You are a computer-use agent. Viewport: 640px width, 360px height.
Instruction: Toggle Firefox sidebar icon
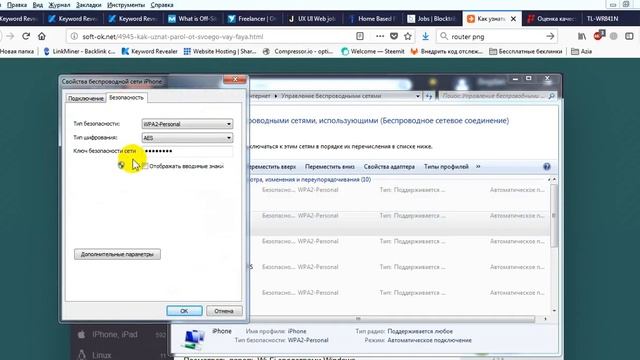point(629,36)
